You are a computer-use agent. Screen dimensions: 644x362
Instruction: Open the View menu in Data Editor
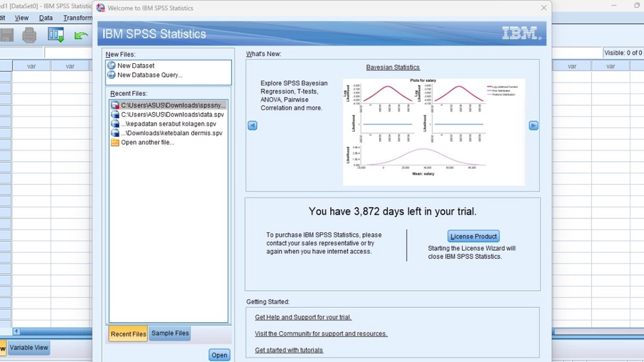[x=21, y=17]
